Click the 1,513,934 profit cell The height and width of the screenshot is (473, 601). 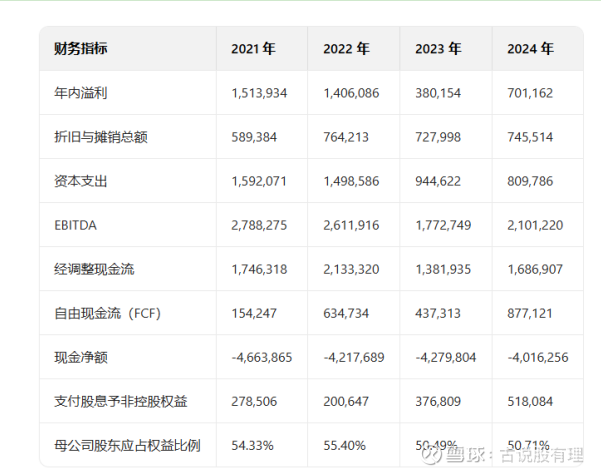click(x=259, y=93)
